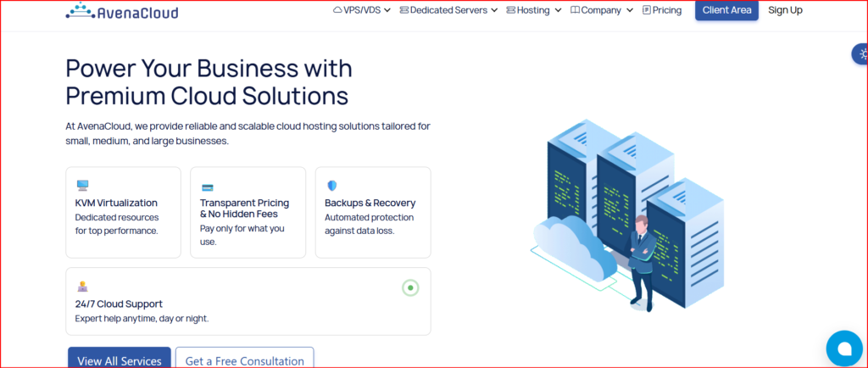Click 'Expert help anytime, day or night.' text
The image size is (868, 368).
(142, 319)
